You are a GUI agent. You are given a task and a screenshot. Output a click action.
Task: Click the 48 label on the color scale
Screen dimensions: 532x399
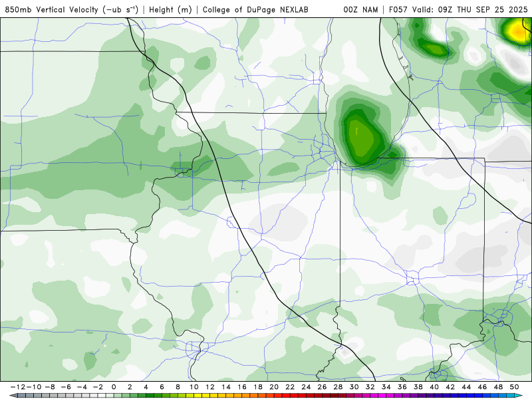click(498, 387)
